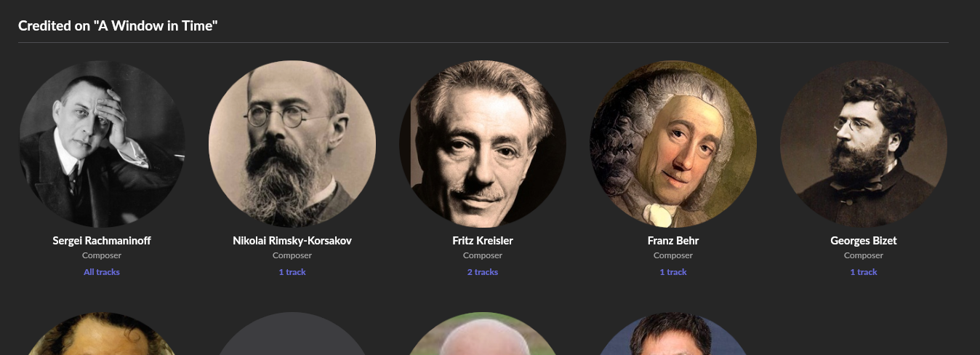Click the Georges Bizet name link
The height and width of the screenshot is (355, 980).
pos(864,241)
